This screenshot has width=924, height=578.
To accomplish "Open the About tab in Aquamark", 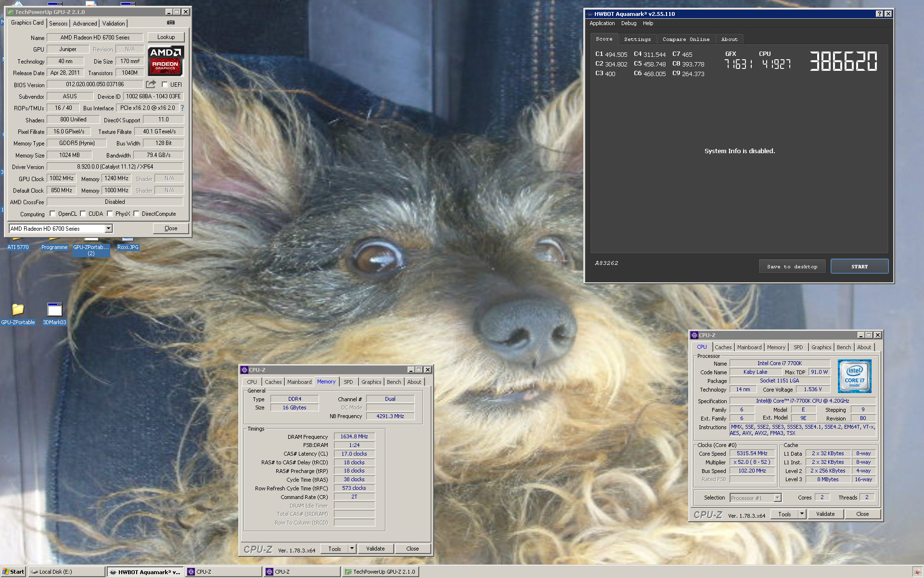I will (x=729, y=39).
